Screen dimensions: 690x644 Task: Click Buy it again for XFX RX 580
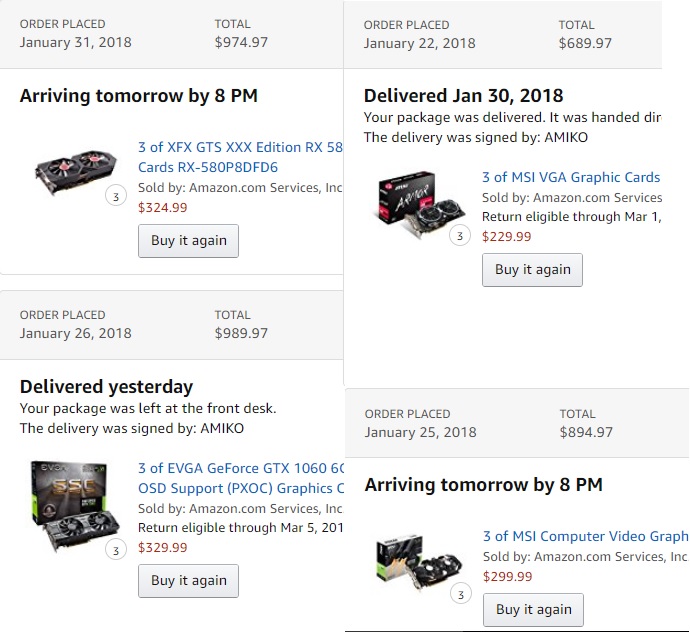[x=188, y=240]
